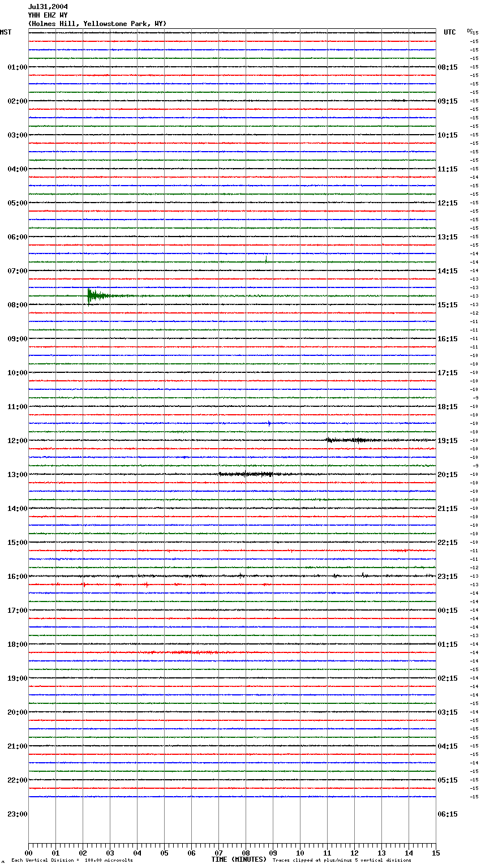Select the 05:00 MST hour label
This screenshot has width=481, height=868.
(18, 203)
